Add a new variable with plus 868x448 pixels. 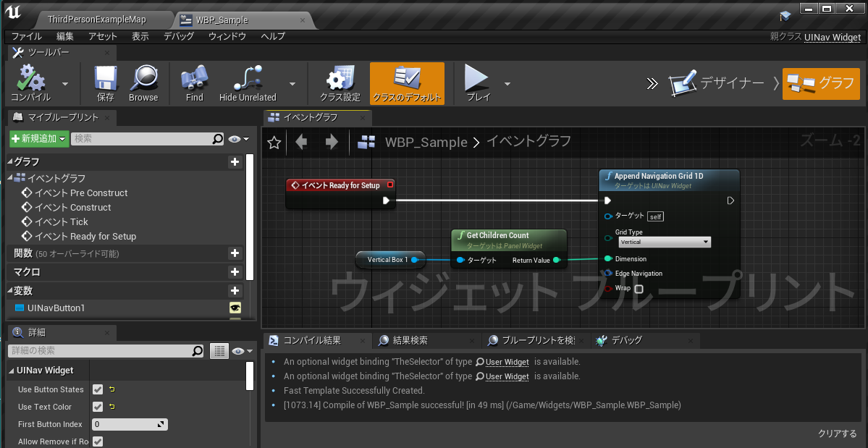(235, 290)
